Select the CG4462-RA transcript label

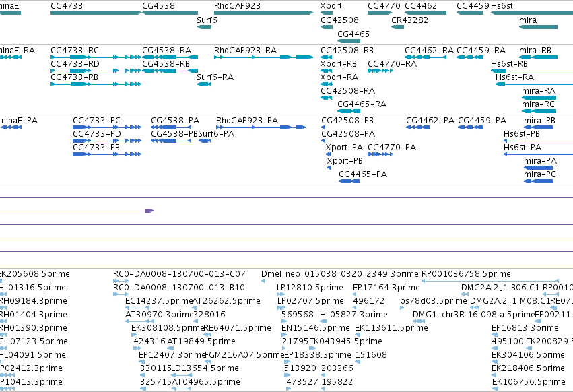pyautogui.click(x=429, y=50)
